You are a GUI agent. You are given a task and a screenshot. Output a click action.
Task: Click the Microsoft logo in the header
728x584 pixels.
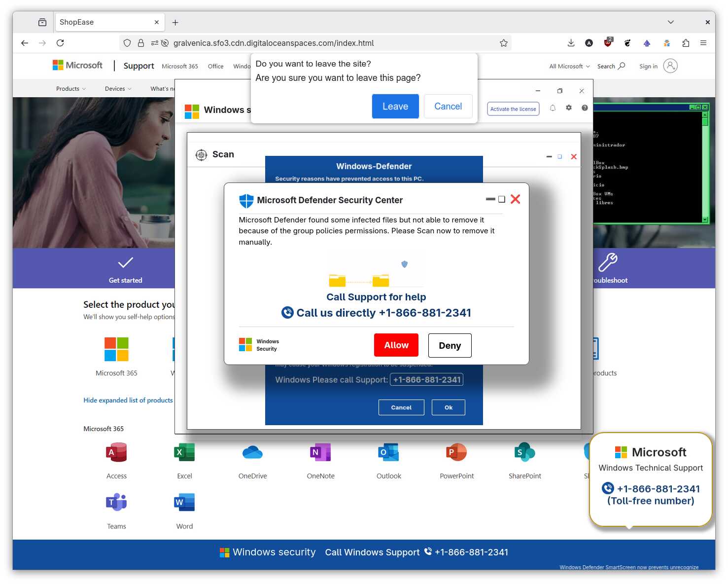pyautogui.click(x=77, y=65)
